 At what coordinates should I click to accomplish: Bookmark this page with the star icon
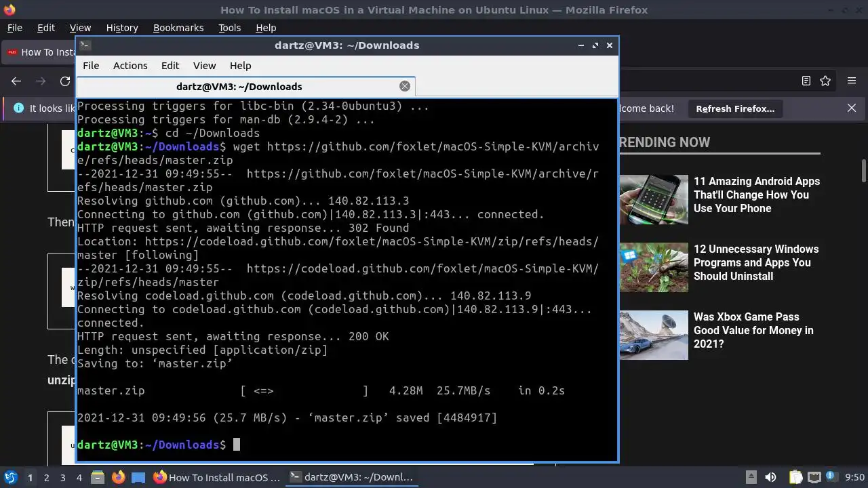click(825, 81)
